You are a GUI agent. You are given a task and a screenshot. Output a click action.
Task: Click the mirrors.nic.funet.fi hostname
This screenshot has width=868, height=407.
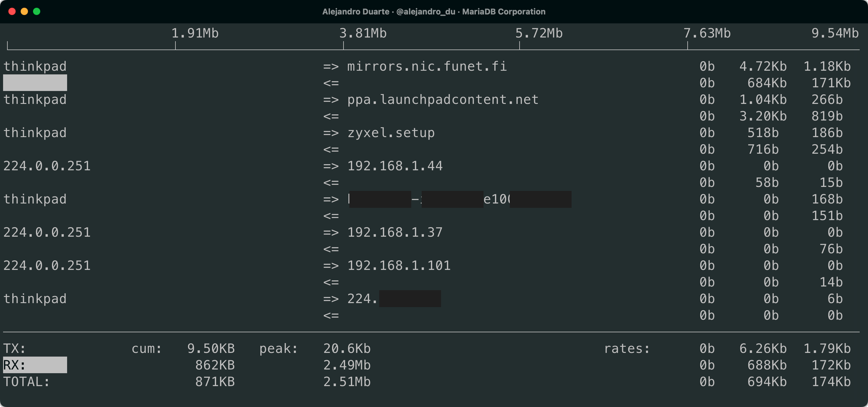click(427, 66)
